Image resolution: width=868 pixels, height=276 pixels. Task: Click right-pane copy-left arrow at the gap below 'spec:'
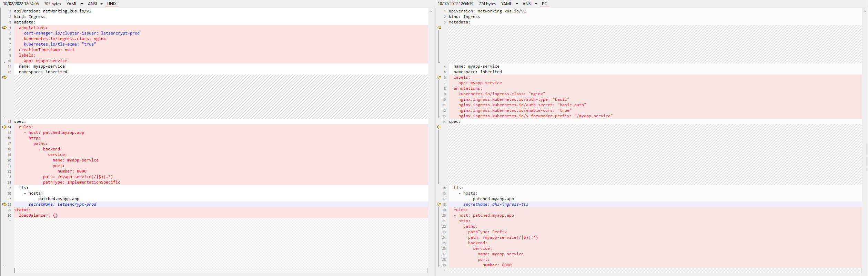click(x=439, y=127)
